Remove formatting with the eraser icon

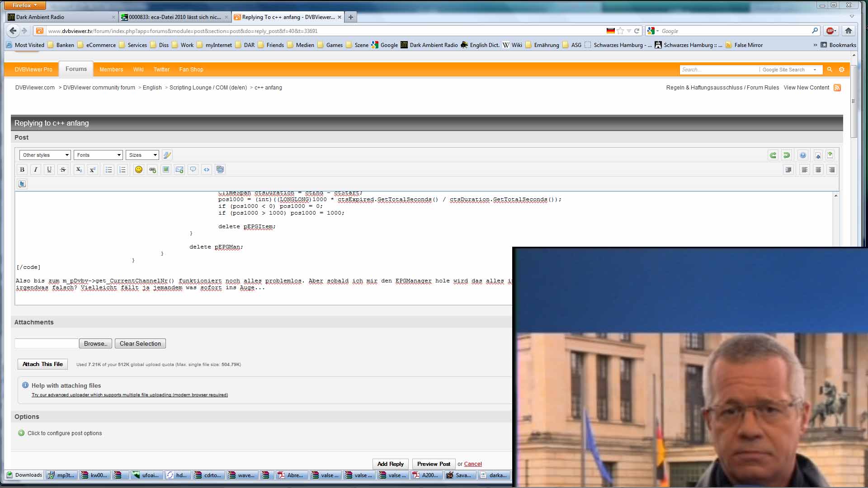[167, 155]
